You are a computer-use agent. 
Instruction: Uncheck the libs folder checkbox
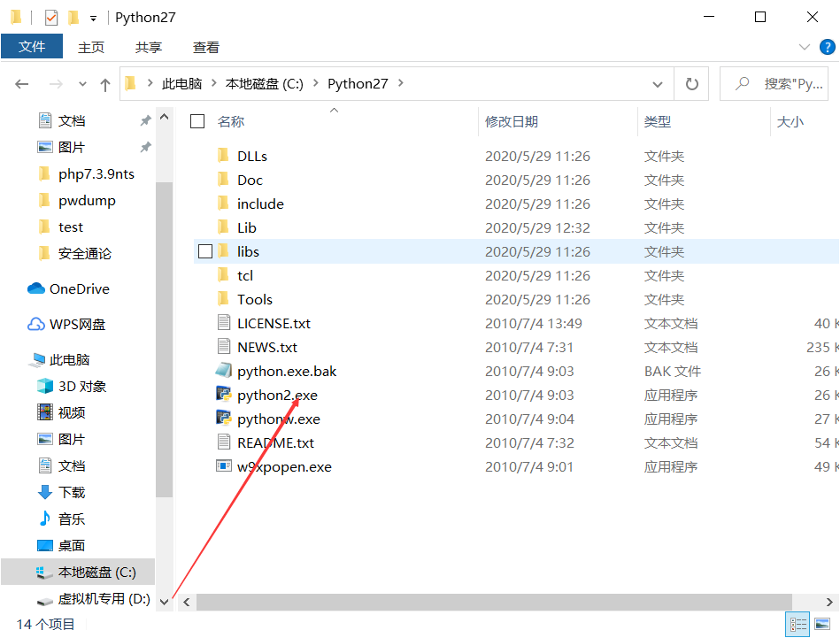pyautogui.click(x=205, y=251)
